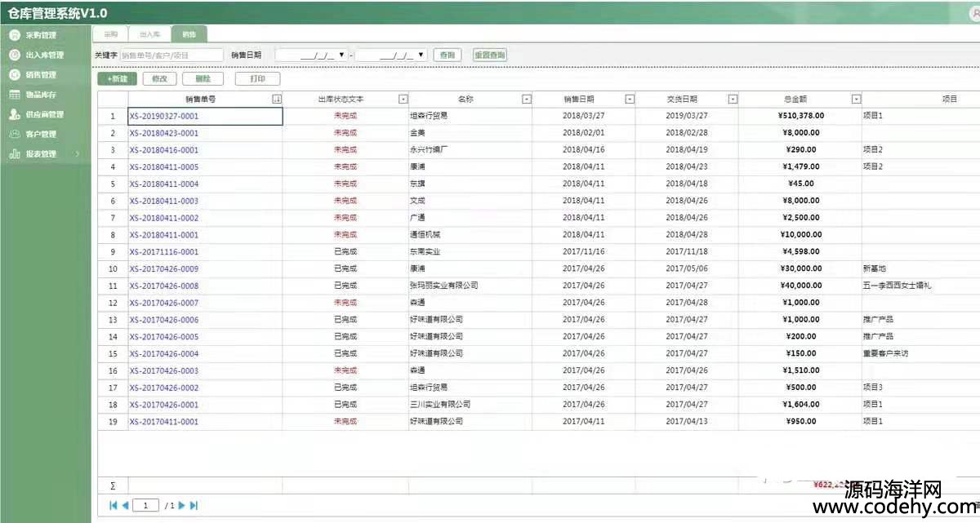The height and width of the screenshot is (523, 980).
Task: Open order XS-20180411-0001
Action: (164, 235)
